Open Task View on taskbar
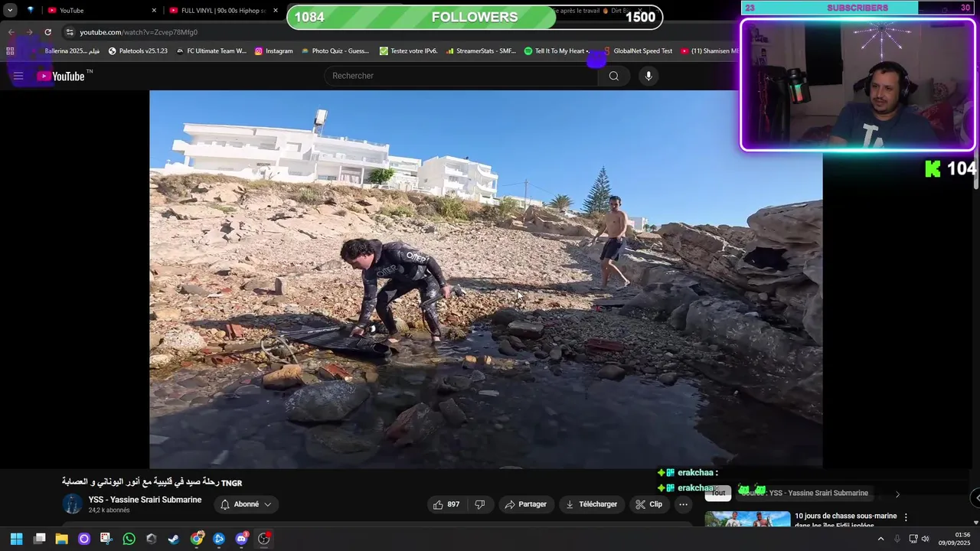 pyautogui.click(x=39, y=539)
